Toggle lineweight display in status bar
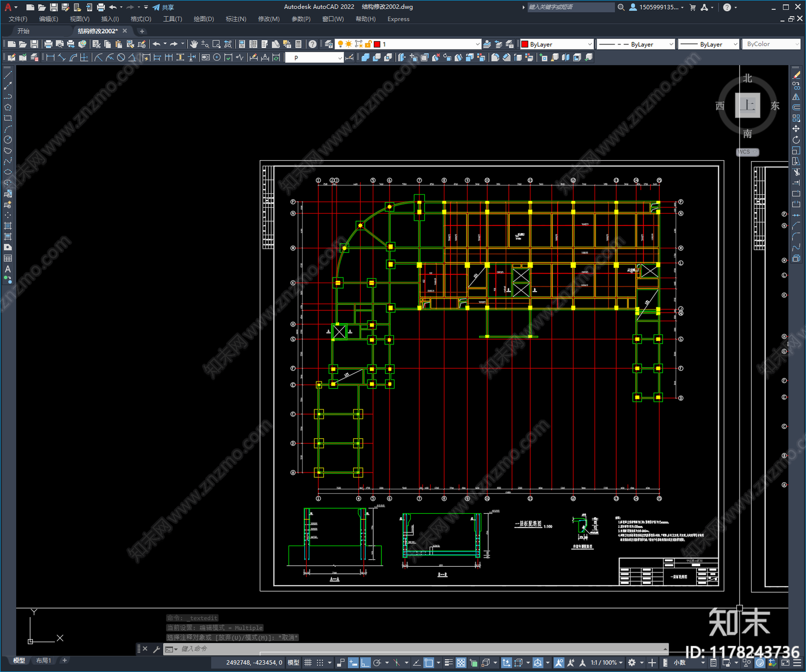The image size is (806, 672). 449,662
